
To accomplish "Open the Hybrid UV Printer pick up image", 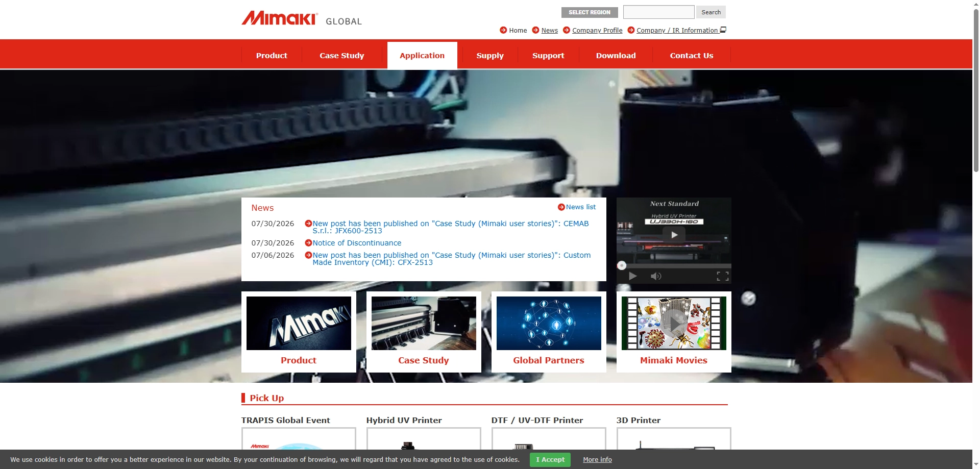I will point(424,438).
